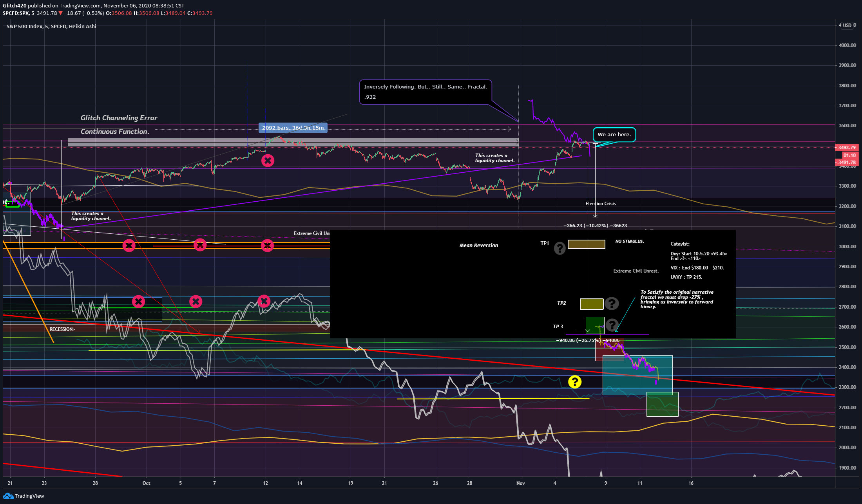Screen dimensions: 862x504
Task: Click the olive TP2 target box
Action: [592, 304]
